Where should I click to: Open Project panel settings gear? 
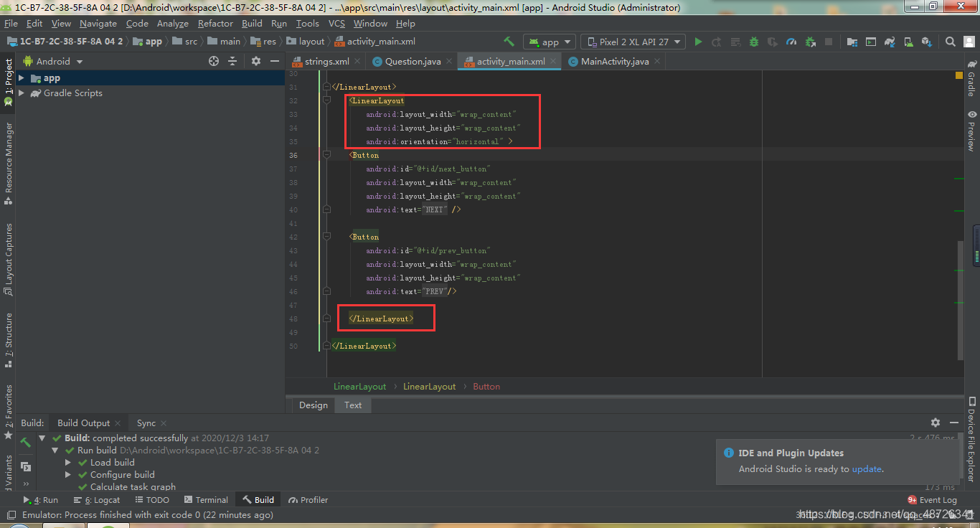pos(256,61)
